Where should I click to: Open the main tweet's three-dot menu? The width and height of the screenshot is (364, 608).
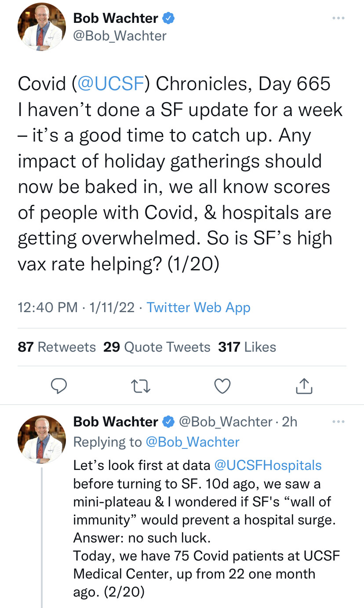coord(338,18)
